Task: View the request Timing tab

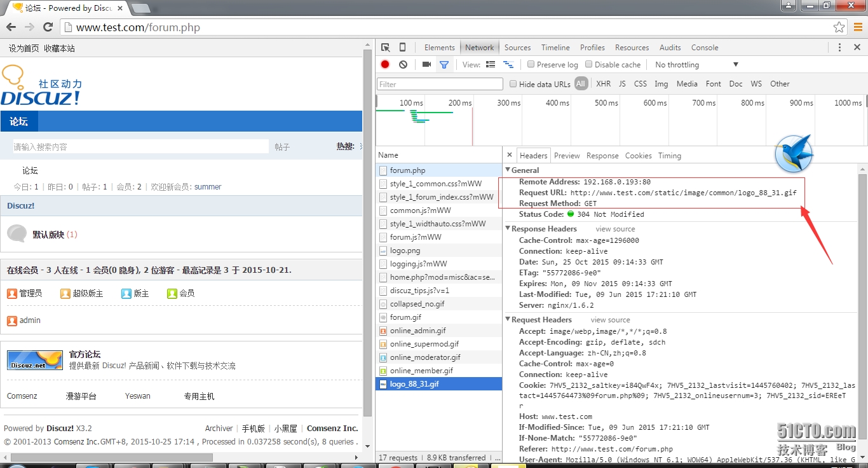Action: point(670,156)
